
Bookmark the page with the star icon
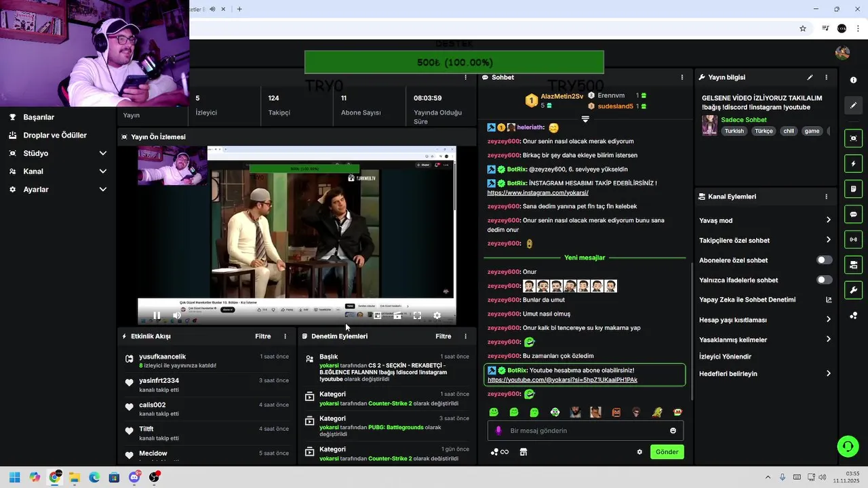pos(803,28)
